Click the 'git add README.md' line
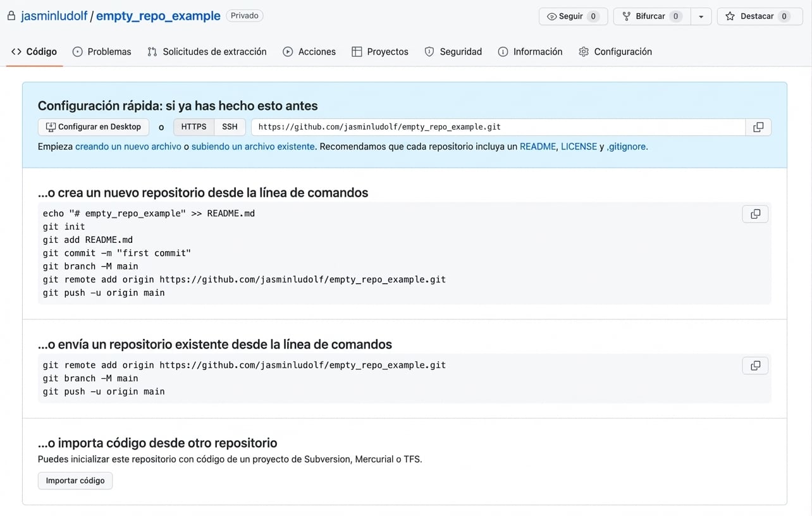This screenshot has height=516, width=812. [88, 240]
